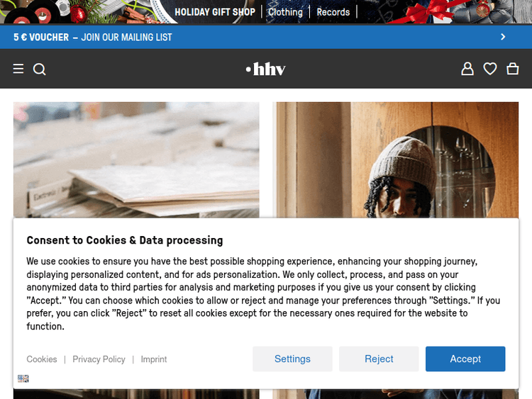This screenshot has height=399, width=532.
Task: Open the vinyl records photo tile
Action: point(136,159)
